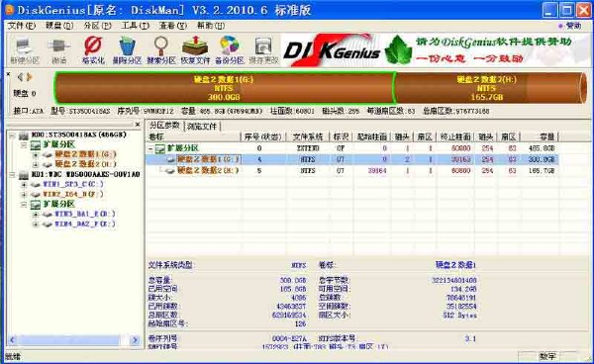This screenshot has width=594, height=364.
Task: Select WIN2_X64_D (F:) in the tree
Action: 72,194
